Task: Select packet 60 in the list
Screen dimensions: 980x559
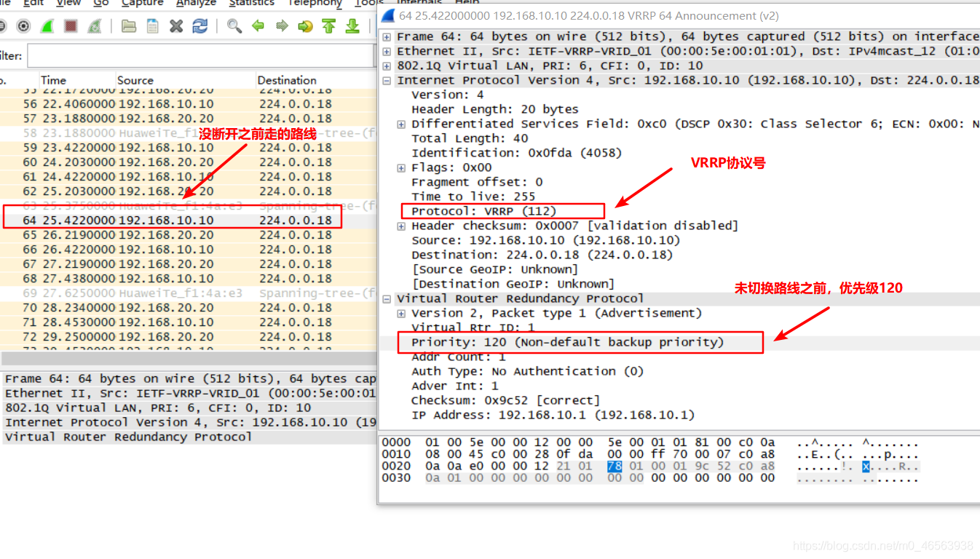Action: click(188, 162)
